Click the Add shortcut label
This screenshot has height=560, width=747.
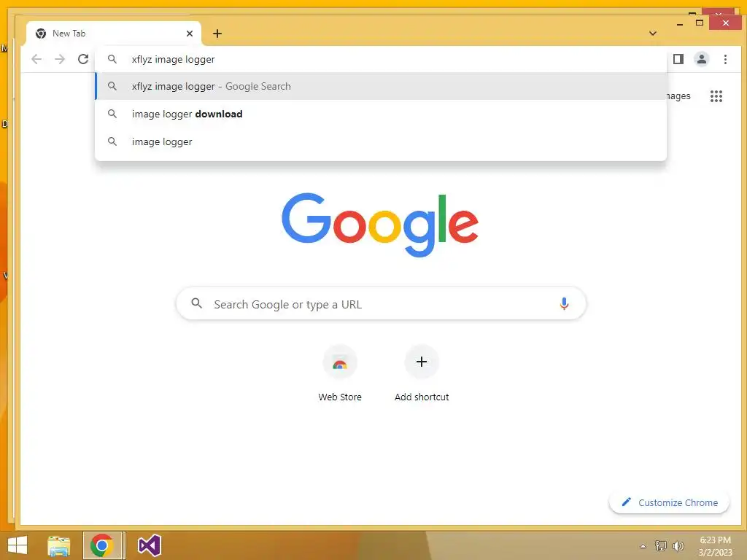tap(422, 397)
